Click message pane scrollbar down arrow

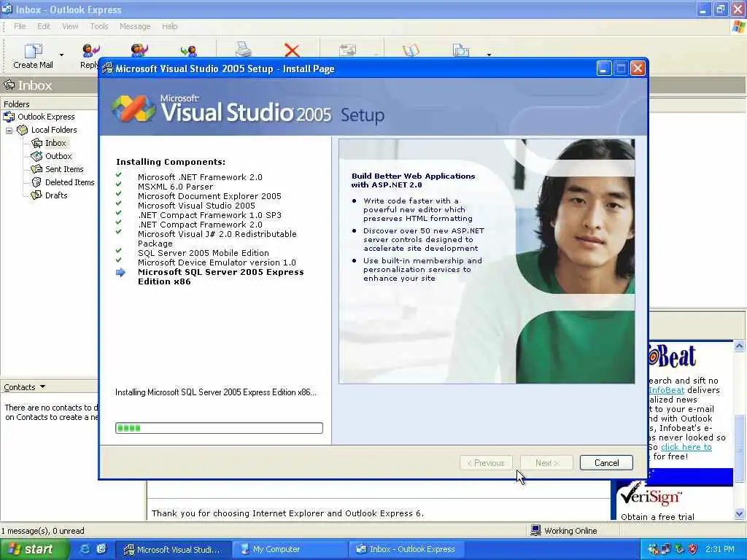coord(740,513)
